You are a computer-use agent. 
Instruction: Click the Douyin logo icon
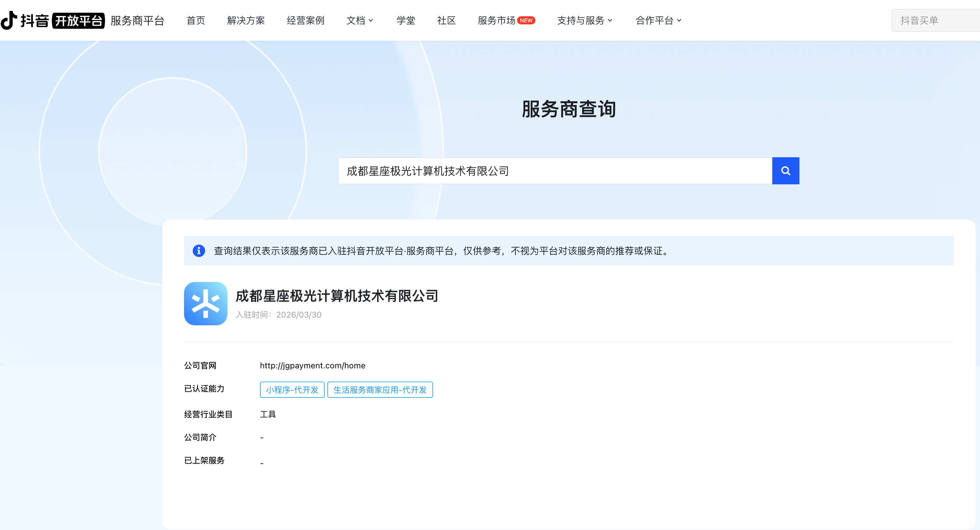tap(9, 20)
